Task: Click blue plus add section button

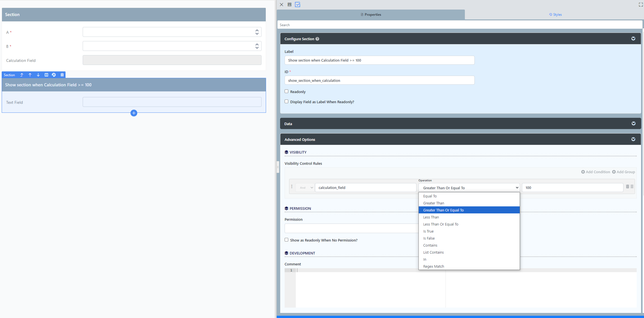Action: click(x=134, y=113)
